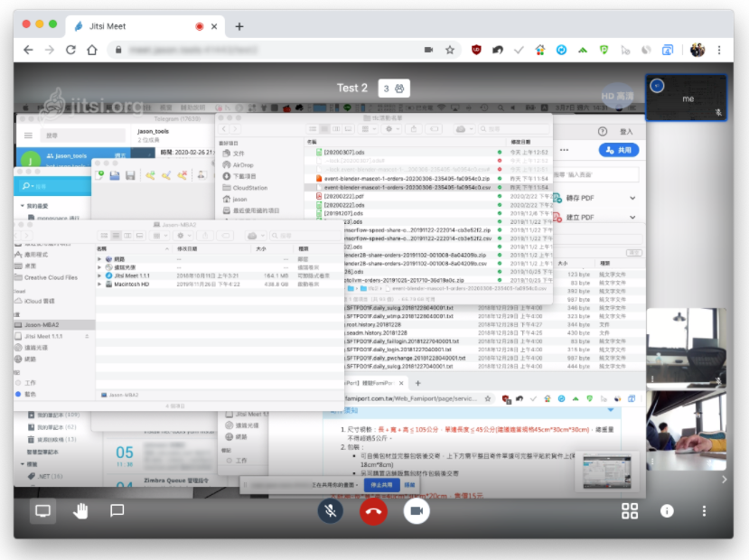Click the 登入 sign-in link

626,132
